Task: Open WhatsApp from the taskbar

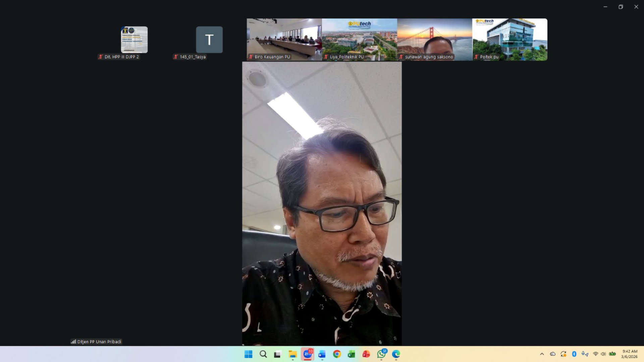Action: (x=381, y=354)
